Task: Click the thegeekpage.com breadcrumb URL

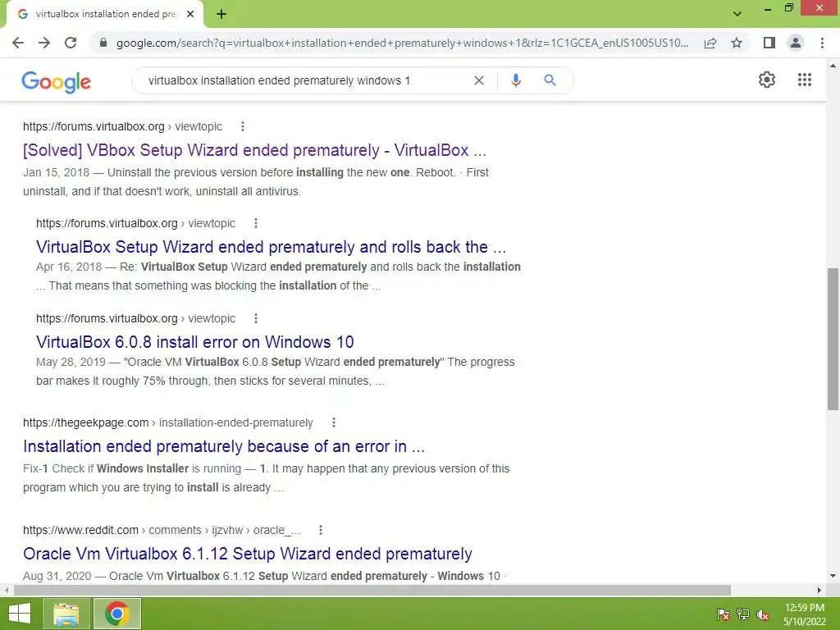Action: click(167, 422)
